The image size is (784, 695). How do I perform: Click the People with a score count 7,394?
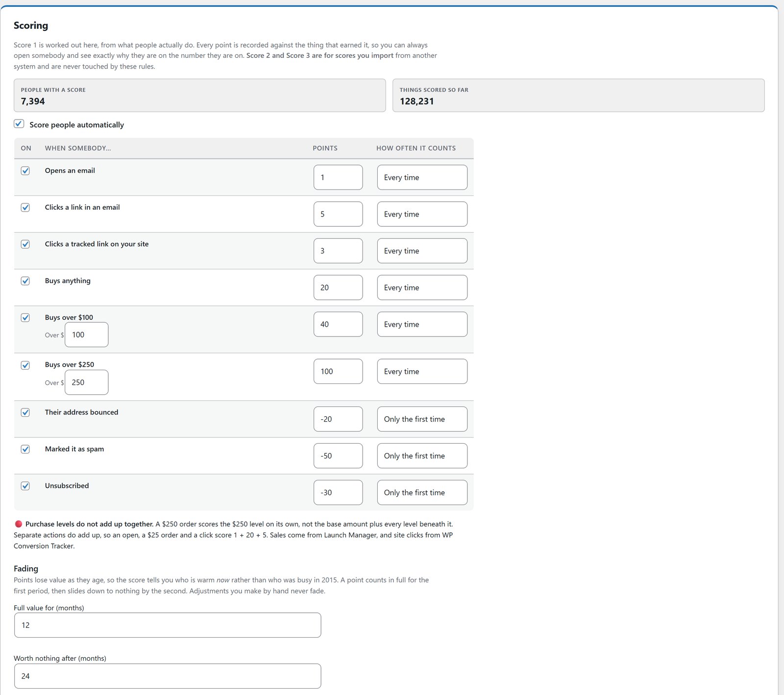(33, 101)
